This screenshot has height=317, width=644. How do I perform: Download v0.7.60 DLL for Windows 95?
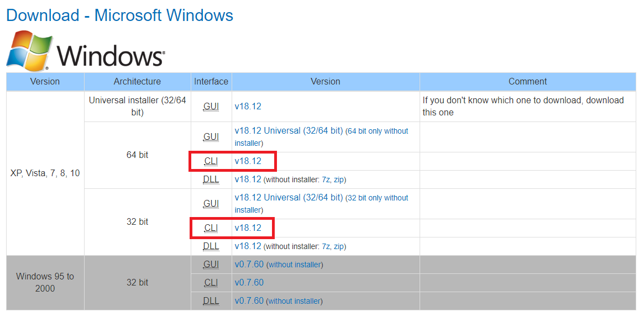coord(249,301)
